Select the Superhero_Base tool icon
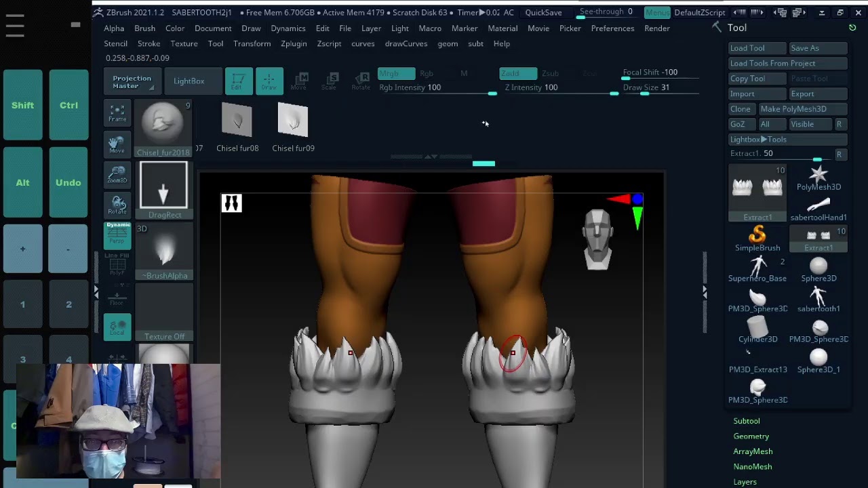The height and width of the screenshot is (488, 868). (x=757, y=270)
